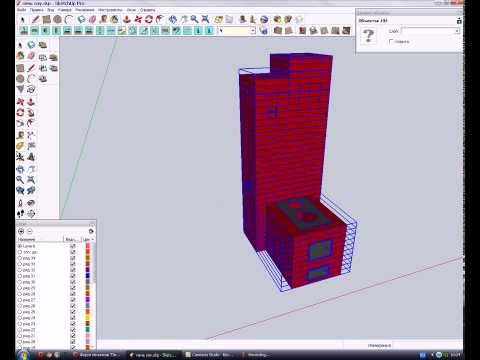Set Layer0 as active layer radio
The width and height of the screenshot is (480, 360).
pyautogui.click(x=20, y=246)
